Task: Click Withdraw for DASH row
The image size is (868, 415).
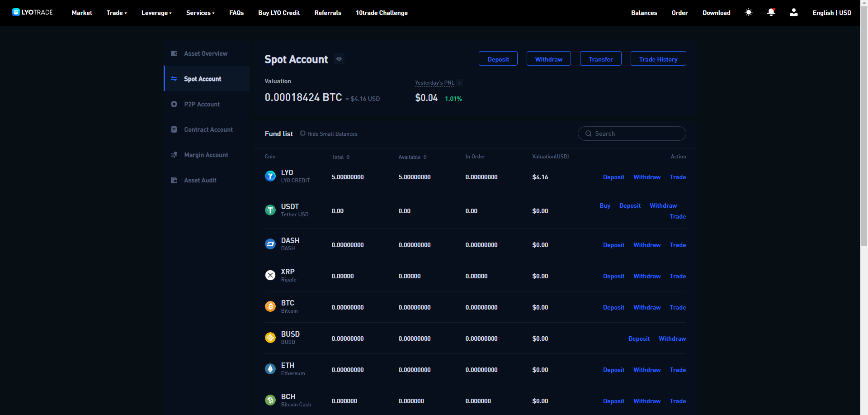Action: [x=647, y=245]
